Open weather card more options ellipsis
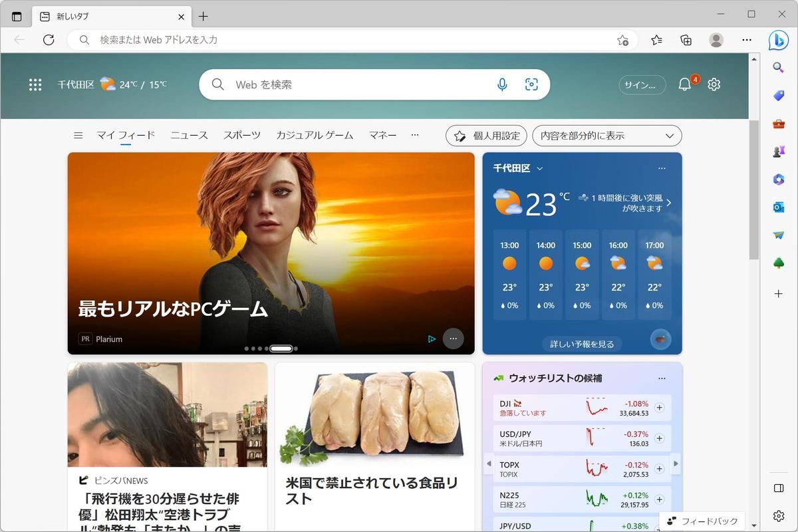The height and width of the screenshot is (532, 798). 662,168
